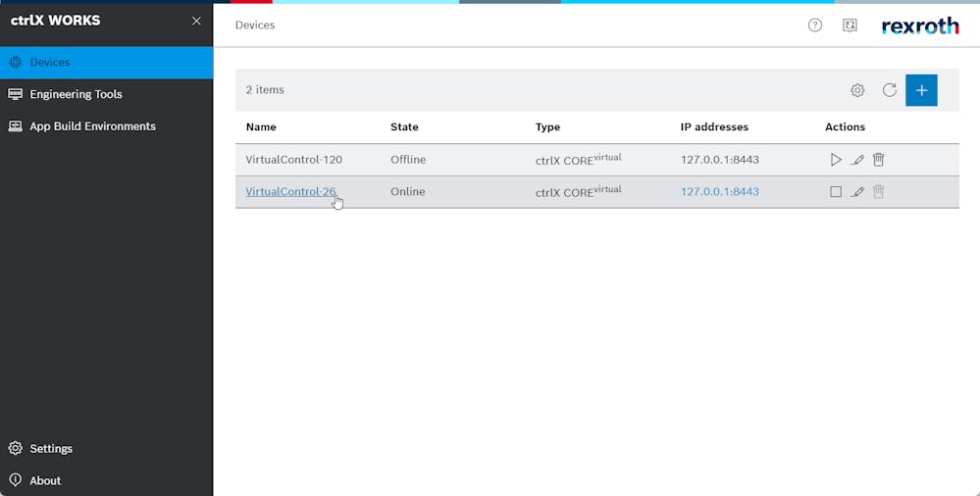Viewport: 980px width, 496px height.
Task: Click the Settings gear icon in sidebar
Action: point(15,449)
